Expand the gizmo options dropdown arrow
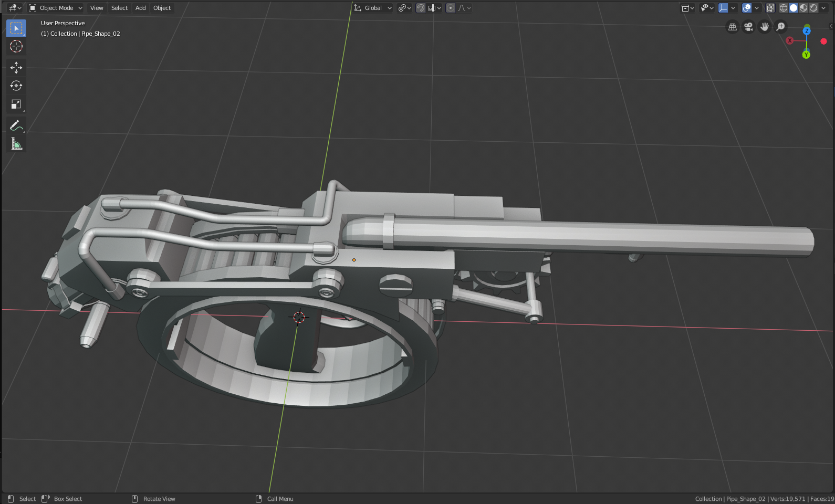 733,8
